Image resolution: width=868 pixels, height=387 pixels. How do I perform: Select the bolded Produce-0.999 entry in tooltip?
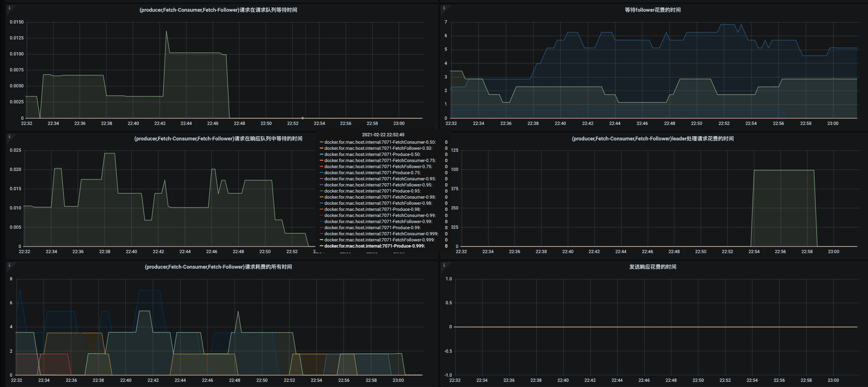(x=374, y=246)
